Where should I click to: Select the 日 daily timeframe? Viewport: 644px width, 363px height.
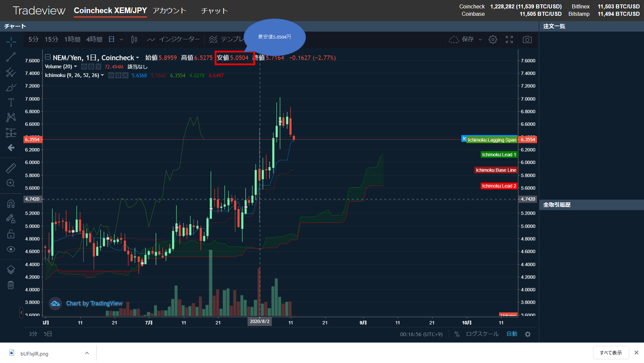coord(111,40)
